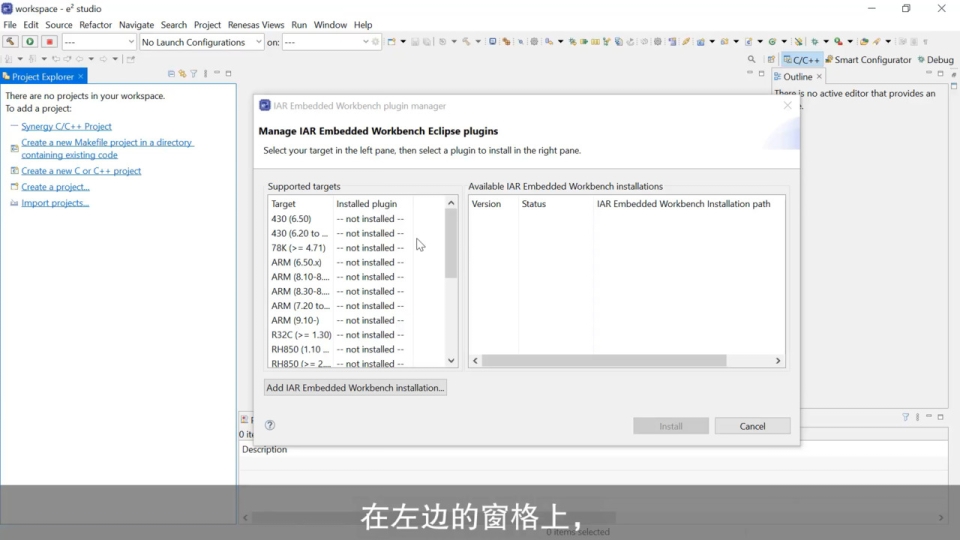Image resolution: width=960 pixels, height=540 pixels.
Task: Cancel the plugin manager dialog
Action: [x=752, y=426]
